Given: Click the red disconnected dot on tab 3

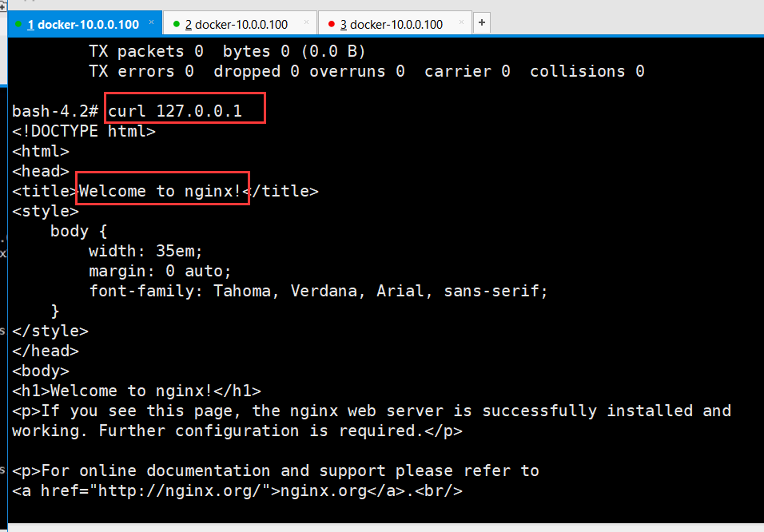Looking at the screenshot, I should (330, 24).
